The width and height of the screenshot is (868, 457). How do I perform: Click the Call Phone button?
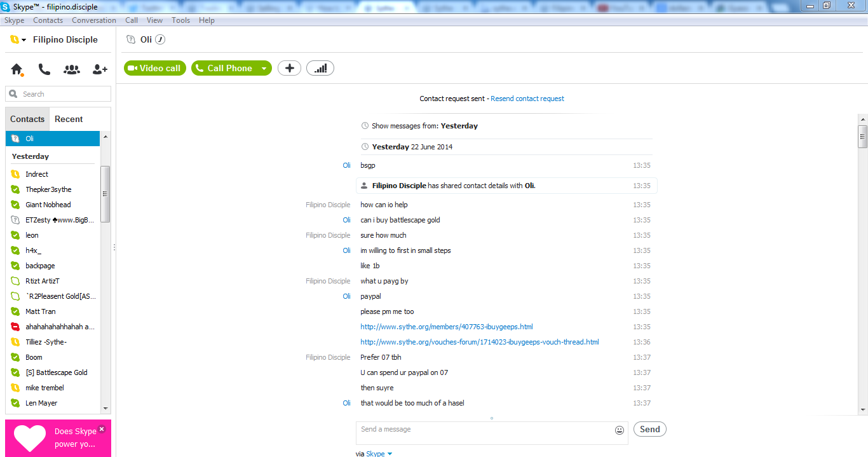pos(225,68)
